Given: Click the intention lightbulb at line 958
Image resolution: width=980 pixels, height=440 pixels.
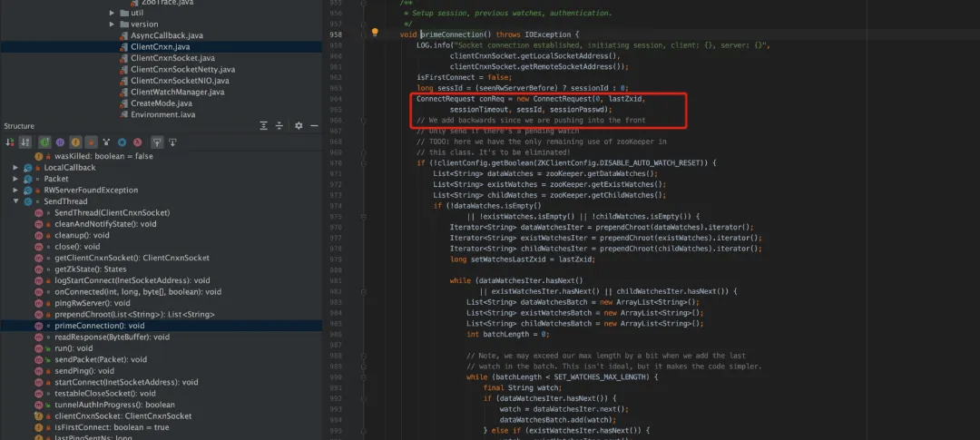Looking at the screenshot, I should (375, 32).
